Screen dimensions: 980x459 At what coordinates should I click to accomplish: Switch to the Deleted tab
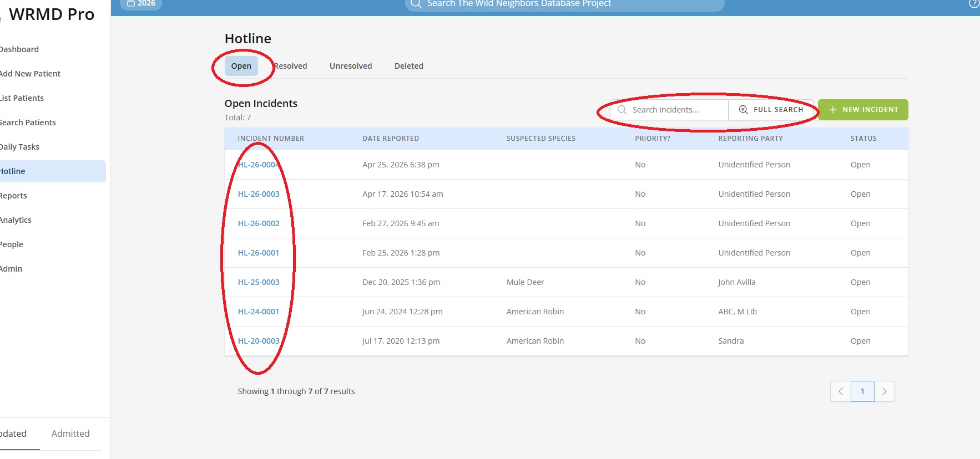pos(409,66)
